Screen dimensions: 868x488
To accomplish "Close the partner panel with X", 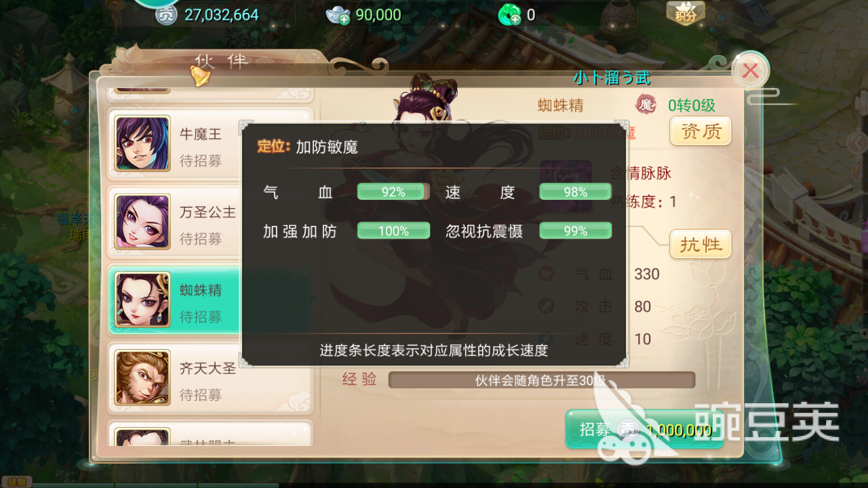I will click(x=750, y=70).
